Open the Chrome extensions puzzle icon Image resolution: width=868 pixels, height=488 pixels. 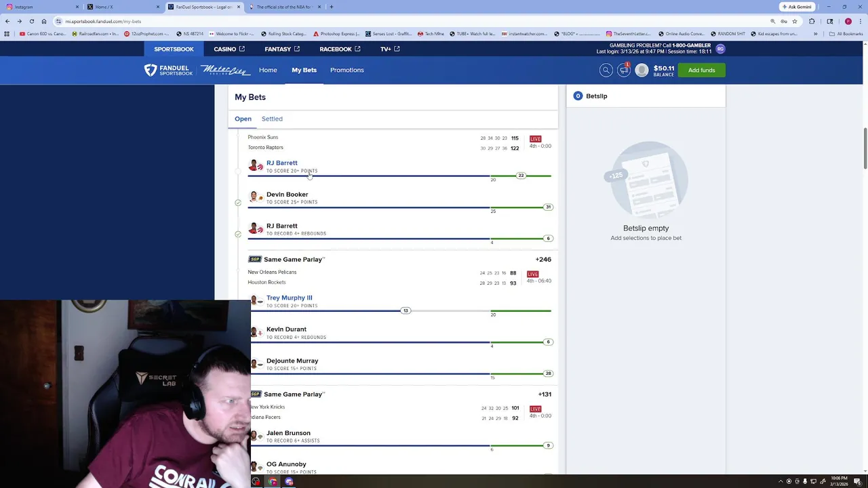click(812, 21)
